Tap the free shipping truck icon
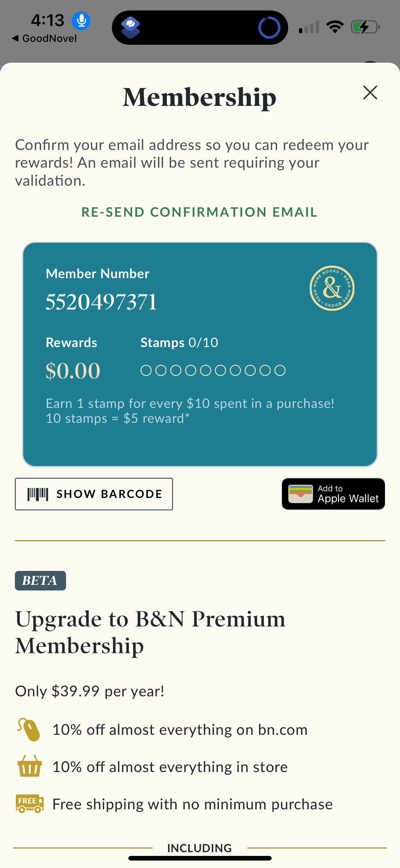The height and width of the screenshot is (868, 400). [x=30, y=803]
